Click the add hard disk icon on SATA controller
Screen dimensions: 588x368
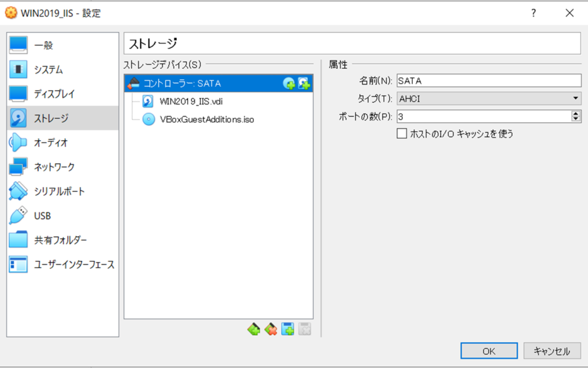(304, 84)
